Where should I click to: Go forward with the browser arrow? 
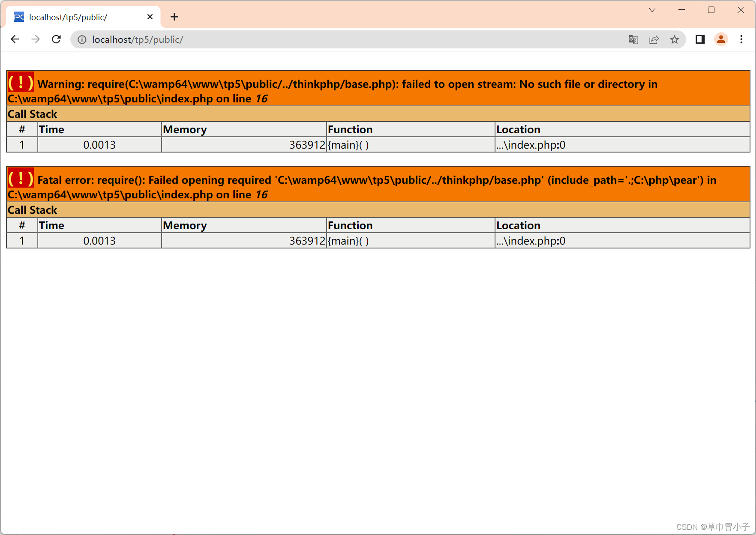point(36,39)
